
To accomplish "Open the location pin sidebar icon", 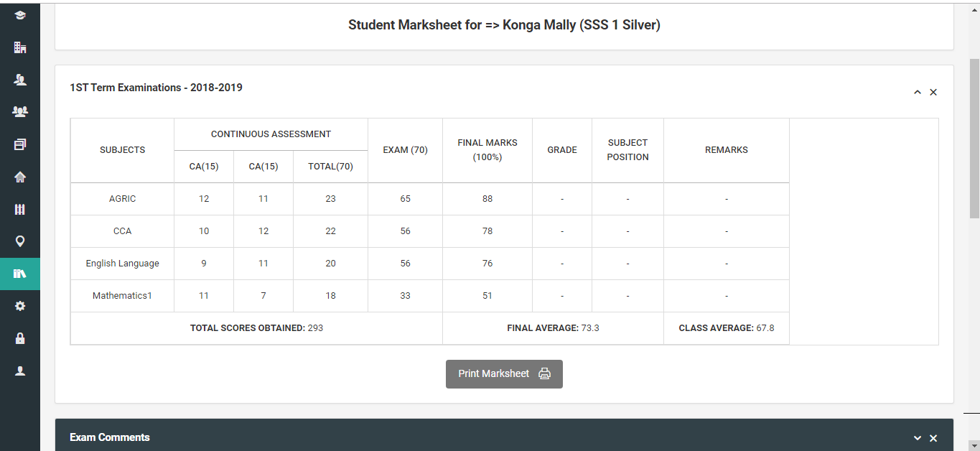I will (20, 241).
